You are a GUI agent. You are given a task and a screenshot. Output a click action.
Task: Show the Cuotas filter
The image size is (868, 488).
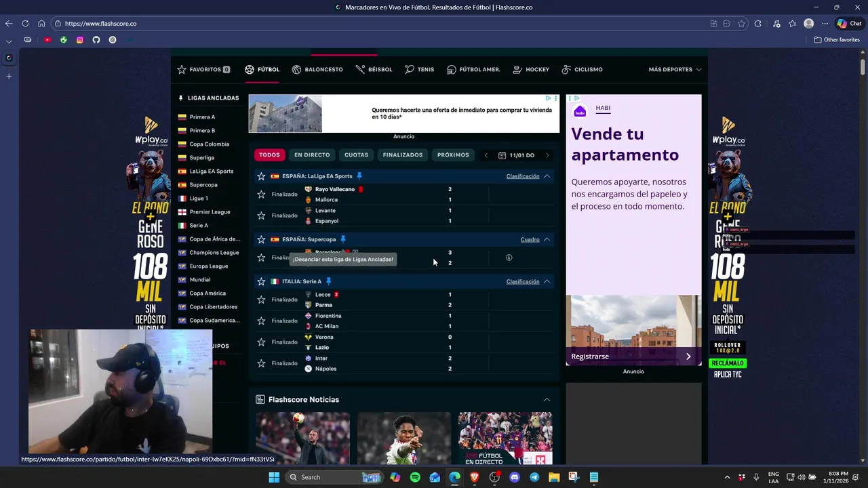(x=356, y=155)
